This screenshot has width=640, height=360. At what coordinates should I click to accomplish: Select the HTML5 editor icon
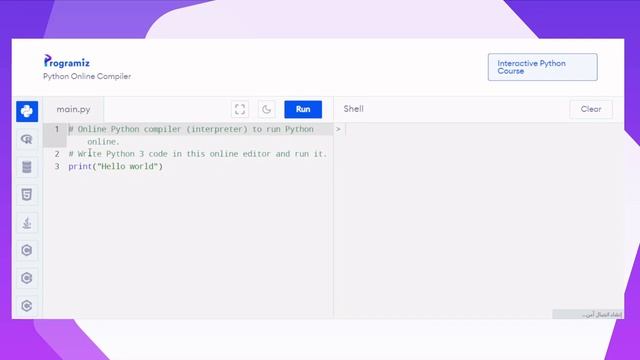[x=27, y=195]
